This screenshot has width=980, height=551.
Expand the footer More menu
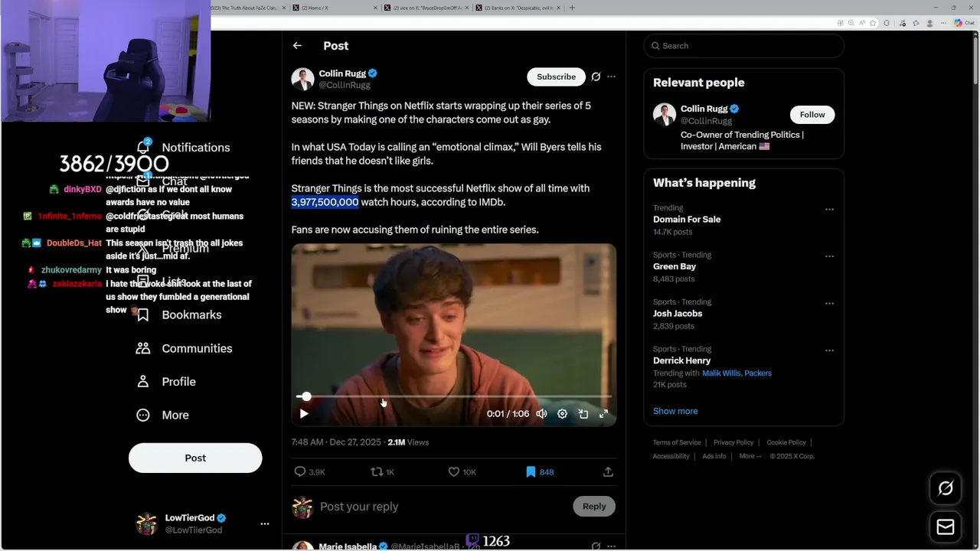coord(750,456)
